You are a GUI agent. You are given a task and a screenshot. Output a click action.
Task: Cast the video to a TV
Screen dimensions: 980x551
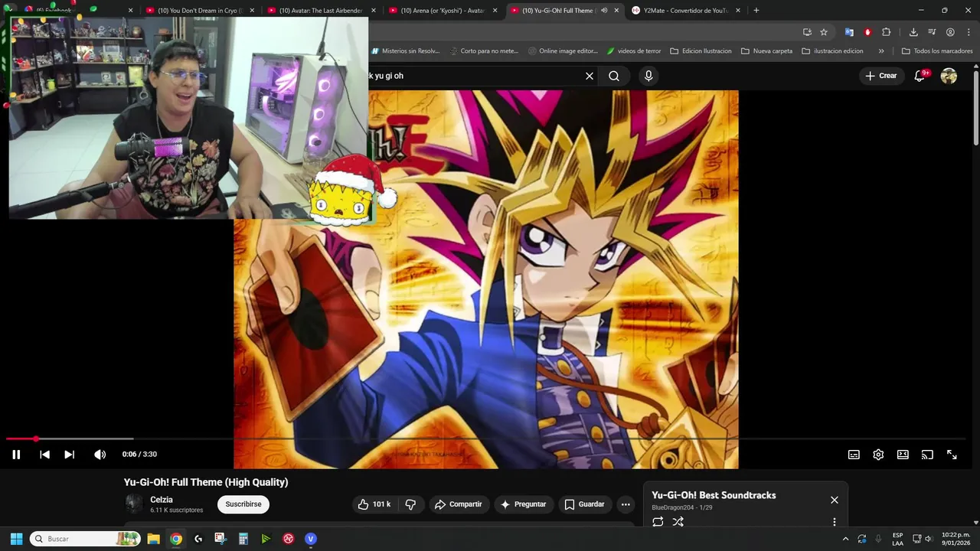pos(927,455)
